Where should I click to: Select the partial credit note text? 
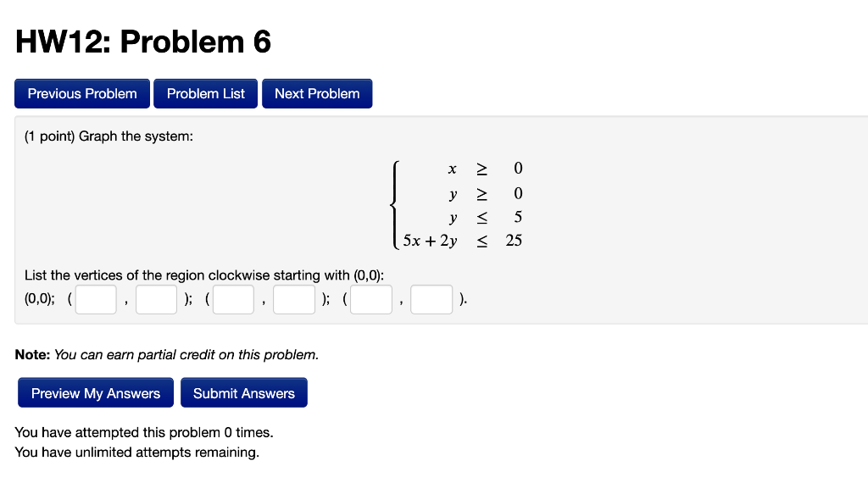(166, 354)
